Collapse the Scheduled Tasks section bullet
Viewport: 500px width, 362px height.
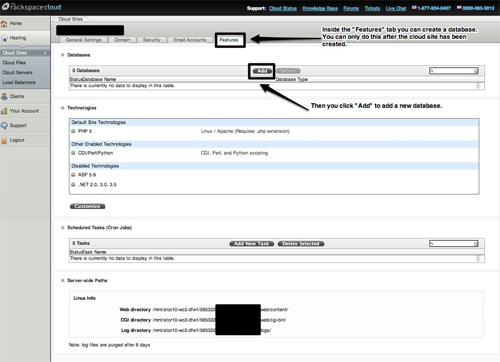pyautogui.click(x=62, y=228)
